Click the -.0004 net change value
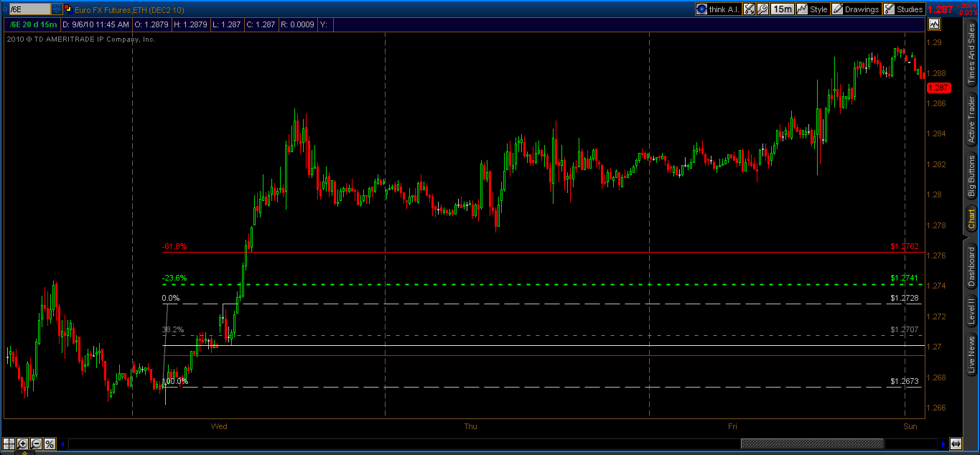Screen dimensions: 980x455 [966, 6]
